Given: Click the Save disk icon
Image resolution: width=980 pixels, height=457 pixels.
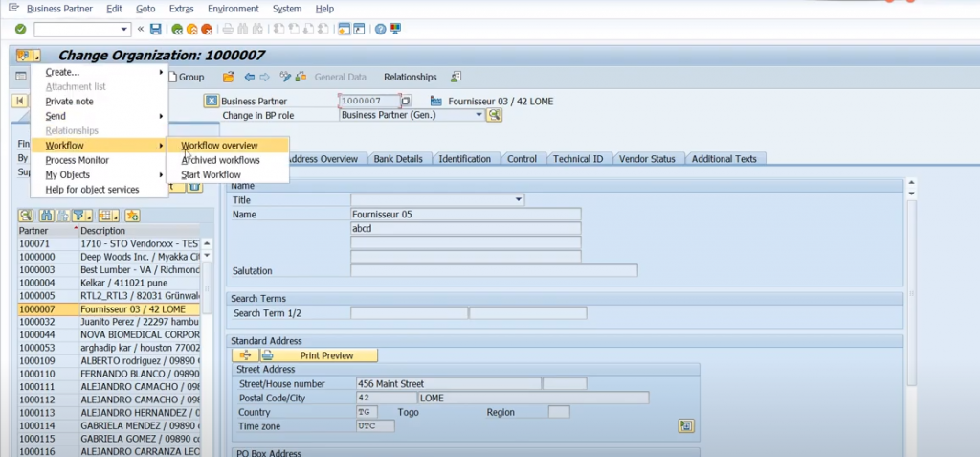Looking at the screenshot, I should [156, 29].
